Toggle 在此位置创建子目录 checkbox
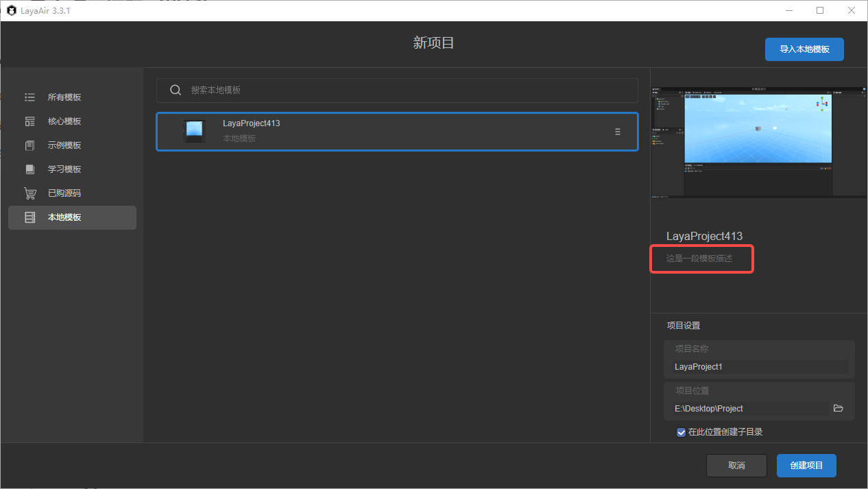Screen dimensions: 868x489 [x=681, y=432]
